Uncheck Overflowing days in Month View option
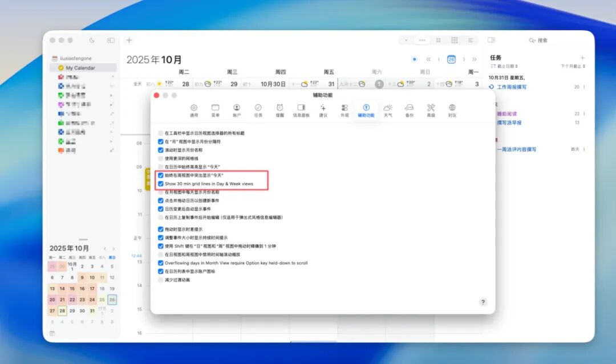616x364 pixels. click(x=161, y=263)
